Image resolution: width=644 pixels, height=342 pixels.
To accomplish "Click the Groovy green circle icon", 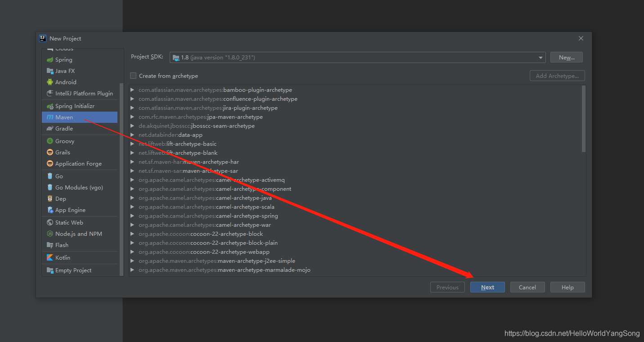I will pyautogui.click(x=50, y=141).
